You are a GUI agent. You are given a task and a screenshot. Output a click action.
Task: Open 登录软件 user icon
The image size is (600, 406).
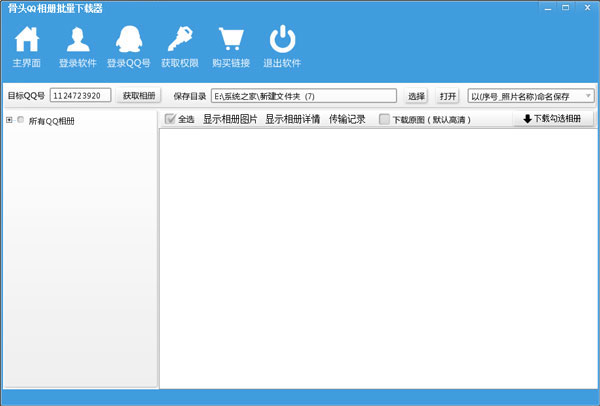[x=78, y=39]
